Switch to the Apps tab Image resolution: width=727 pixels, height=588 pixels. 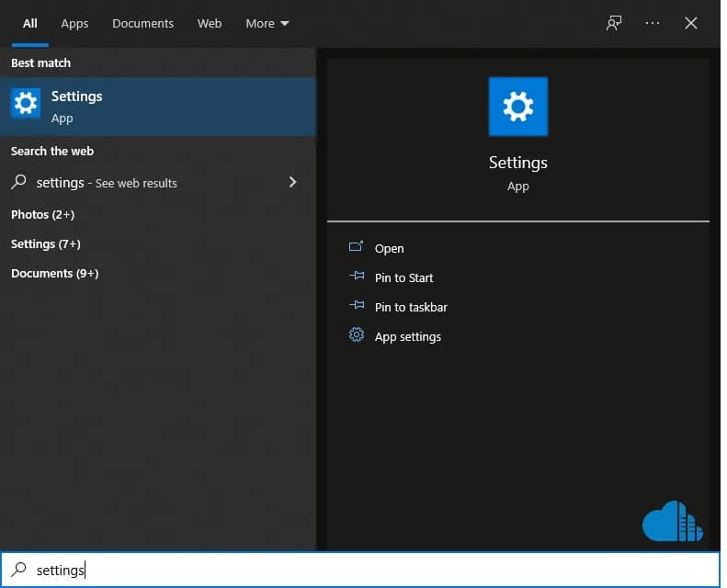point(74,23)
